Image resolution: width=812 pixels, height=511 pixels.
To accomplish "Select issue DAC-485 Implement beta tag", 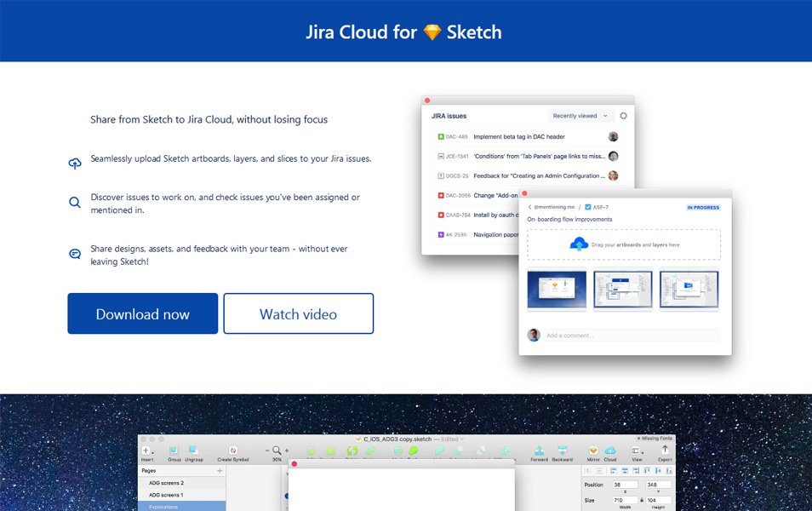I will pos(527,137).
